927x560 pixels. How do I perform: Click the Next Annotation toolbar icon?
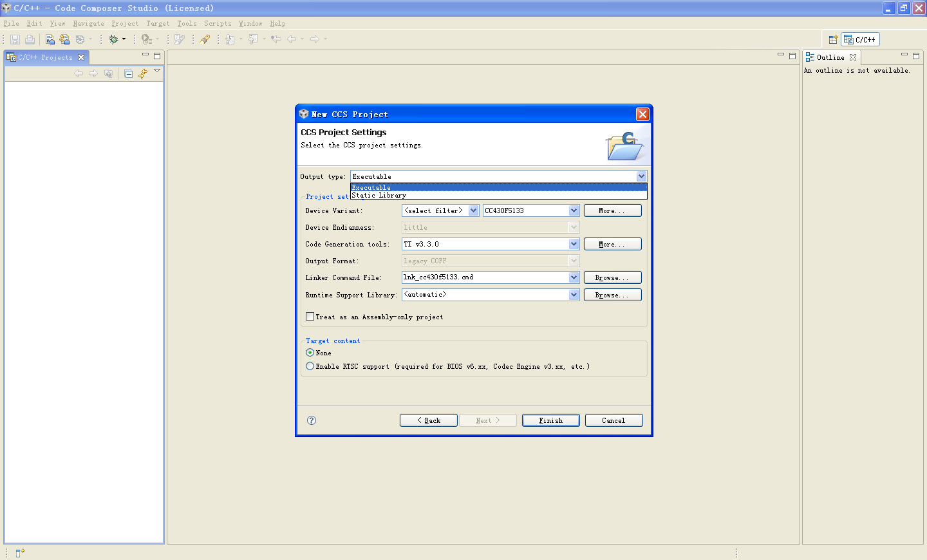[x=230, y=39]
